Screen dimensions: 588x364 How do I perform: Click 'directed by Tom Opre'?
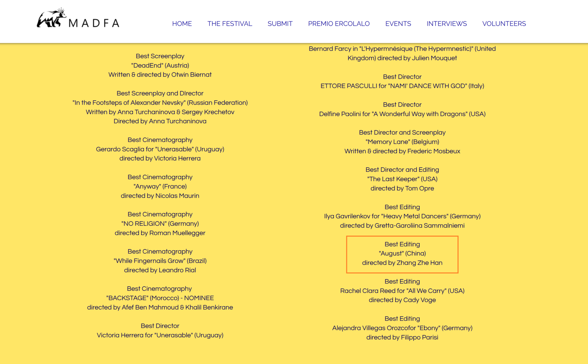coord(402,188)
